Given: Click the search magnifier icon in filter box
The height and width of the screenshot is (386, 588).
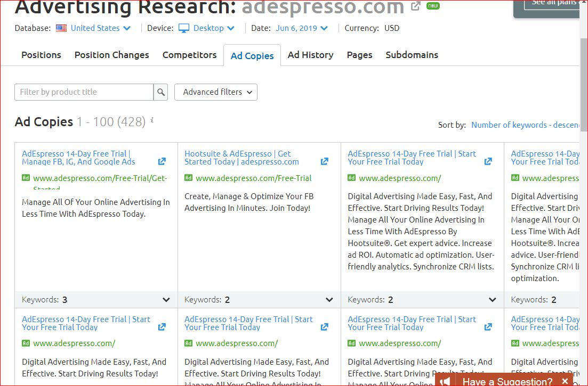Looking at the screenshot, I should coord(160,92).
